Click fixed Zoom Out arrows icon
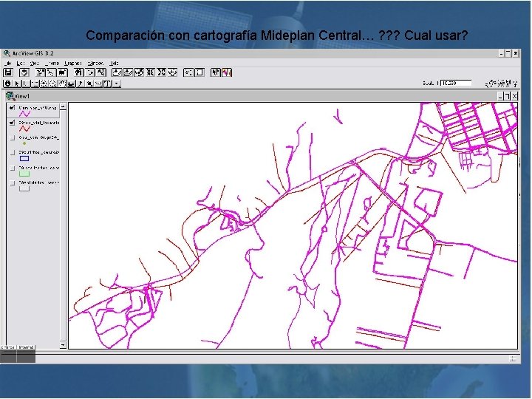 162,72
